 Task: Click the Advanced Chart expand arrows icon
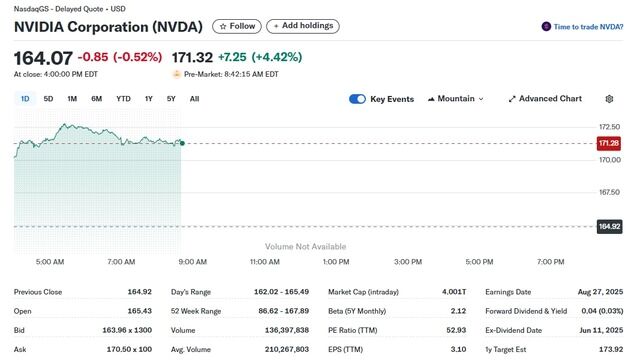coord(512,99)
